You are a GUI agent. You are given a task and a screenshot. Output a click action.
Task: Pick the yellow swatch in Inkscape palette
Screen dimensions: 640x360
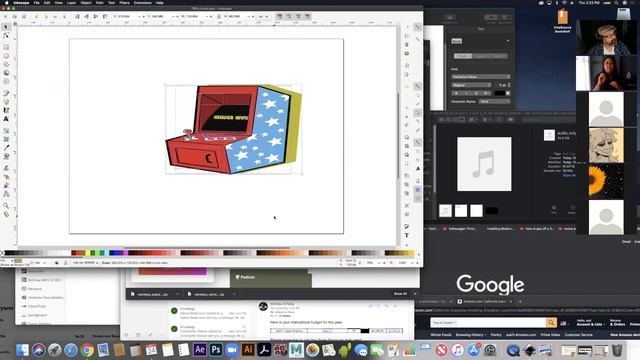coord(87,253)
